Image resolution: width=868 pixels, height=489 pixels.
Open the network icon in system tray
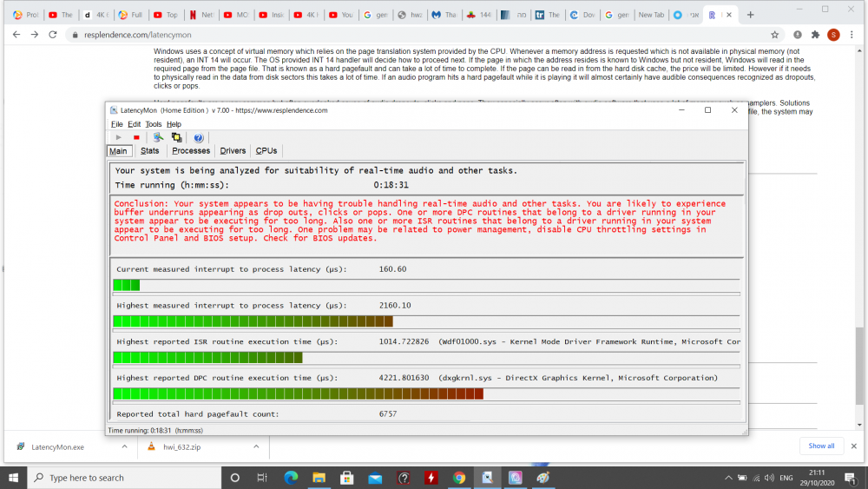coord(756,478)
